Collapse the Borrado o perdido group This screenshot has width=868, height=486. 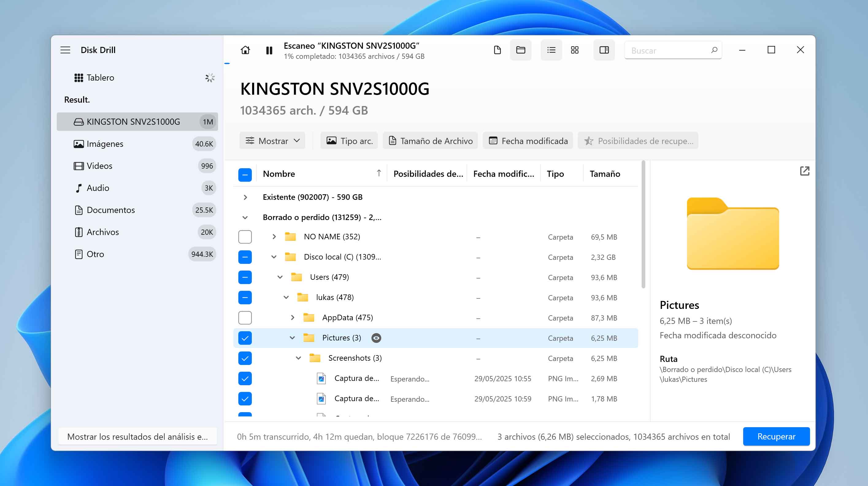[x=245, y=218]
